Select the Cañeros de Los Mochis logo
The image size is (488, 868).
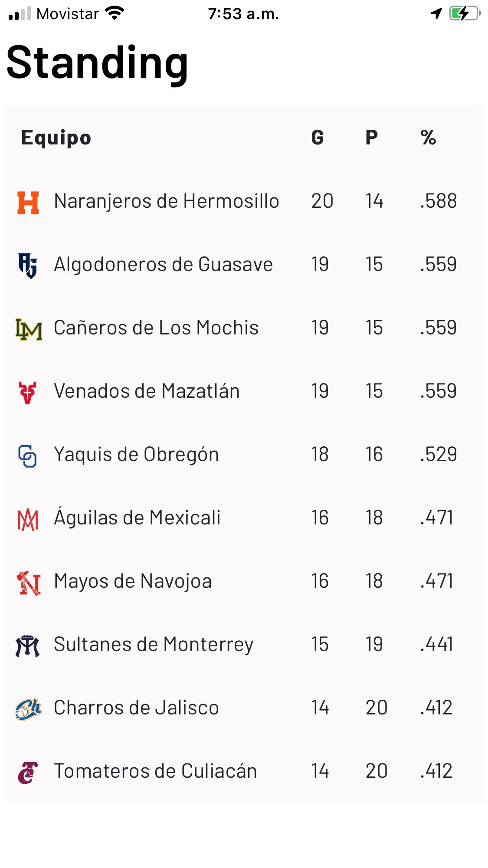[29, 329]
